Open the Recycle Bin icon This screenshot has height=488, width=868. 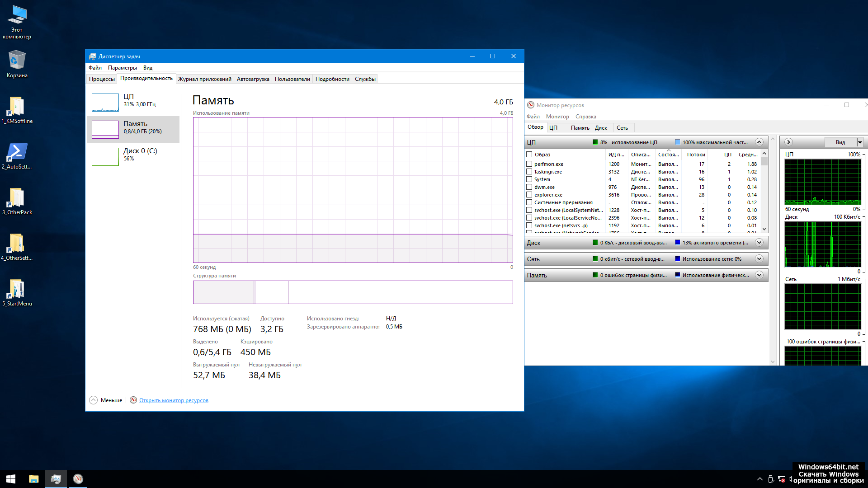(17, 61)
